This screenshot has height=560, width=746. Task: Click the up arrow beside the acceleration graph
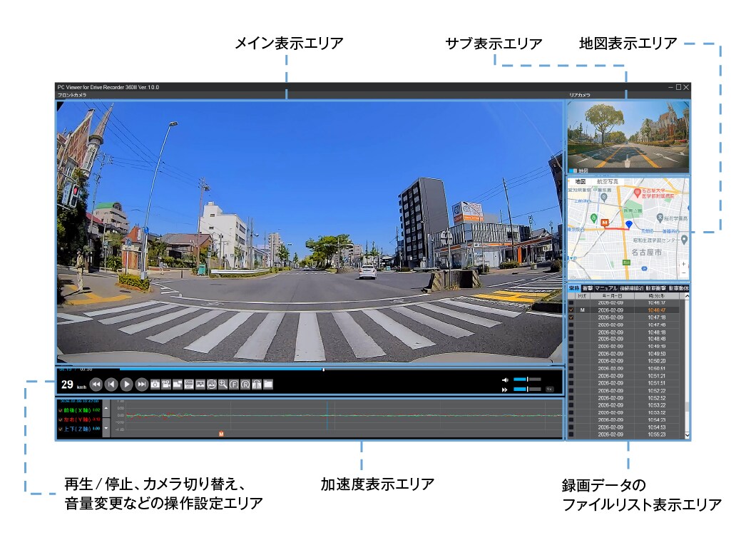pos(106,407)
